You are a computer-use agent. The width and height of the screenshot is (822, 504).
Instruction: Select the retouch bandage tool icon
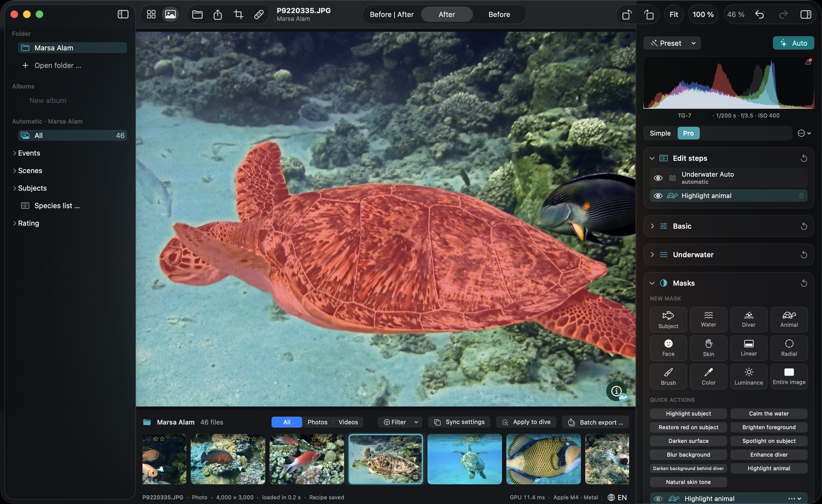pos(259,14)
